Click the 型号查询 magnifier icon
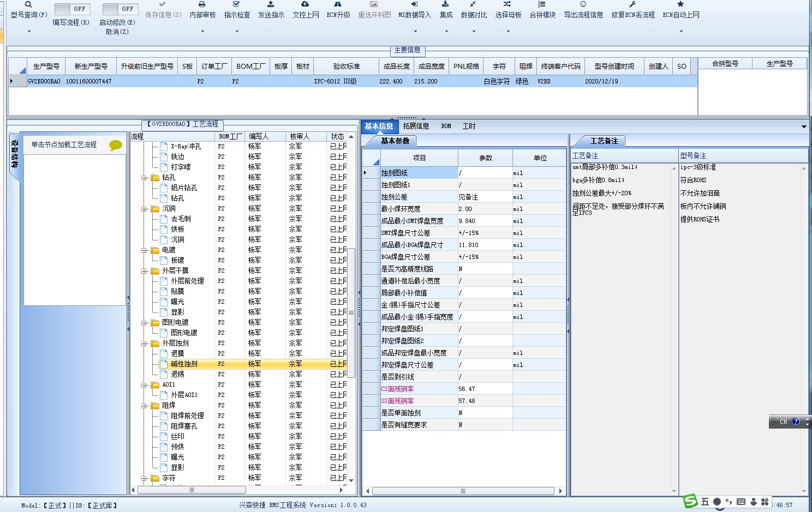This screenshot has width=812, height=512. [28, 4]
